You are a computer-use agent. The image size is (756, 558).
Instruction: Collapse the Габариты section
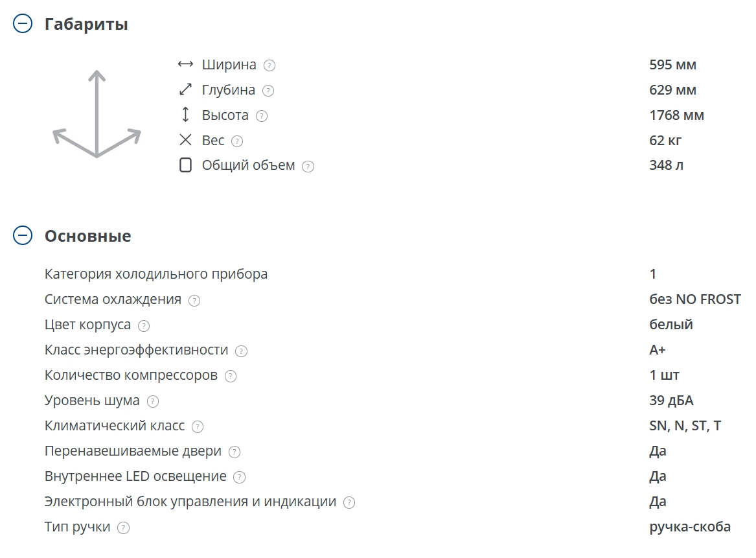pos(23,23)
